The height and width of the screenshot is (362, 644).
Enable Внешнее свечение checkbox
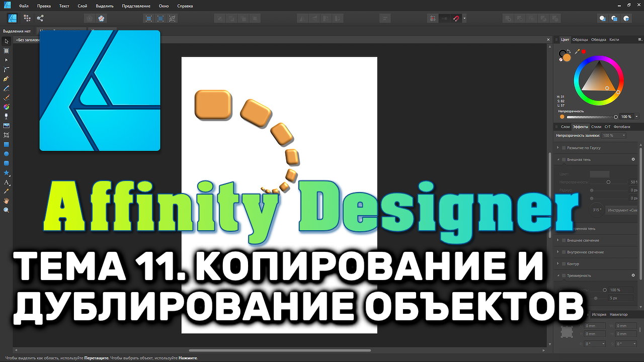point(564,240)
